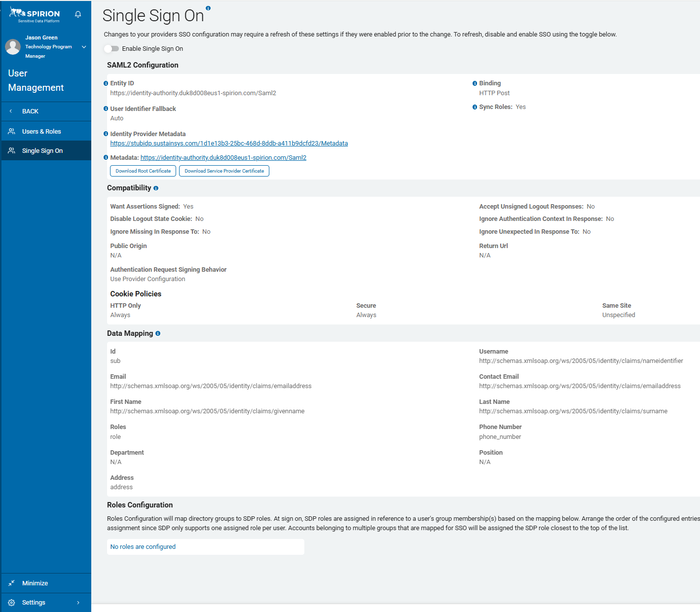Toggle Enable Single Sign On switch
Viewport: 700px width, 612px height.
111,48
